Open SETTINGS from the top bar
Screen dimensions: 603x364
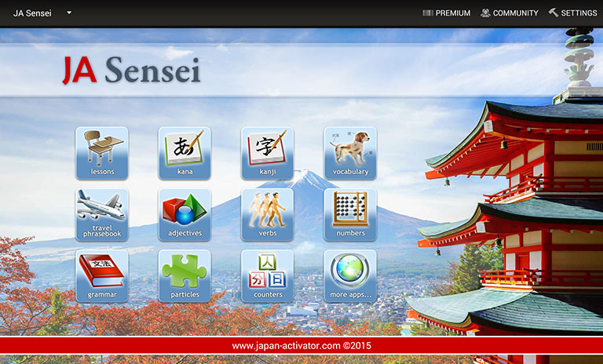pyautogui.click(x=572, y=13)
